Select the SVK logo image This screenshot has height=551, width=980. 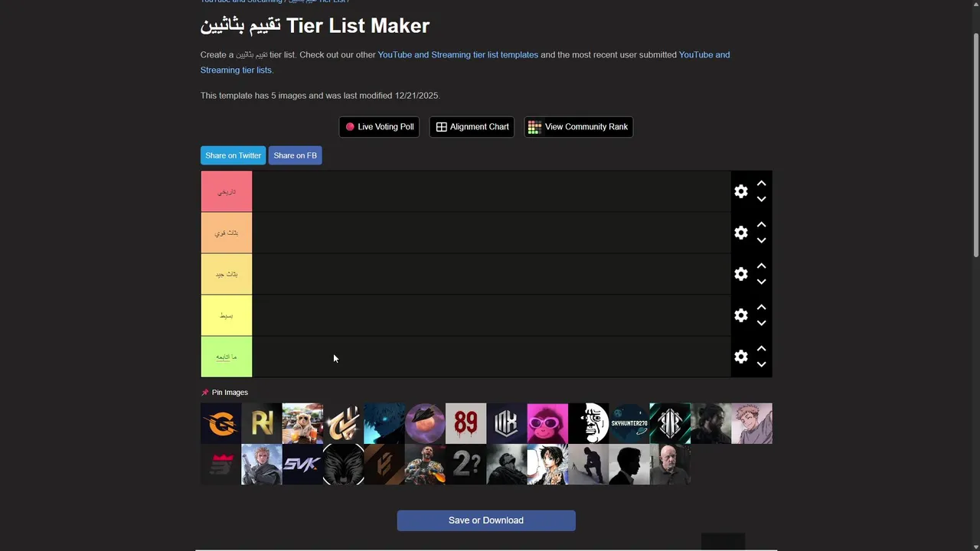[302, 465]
